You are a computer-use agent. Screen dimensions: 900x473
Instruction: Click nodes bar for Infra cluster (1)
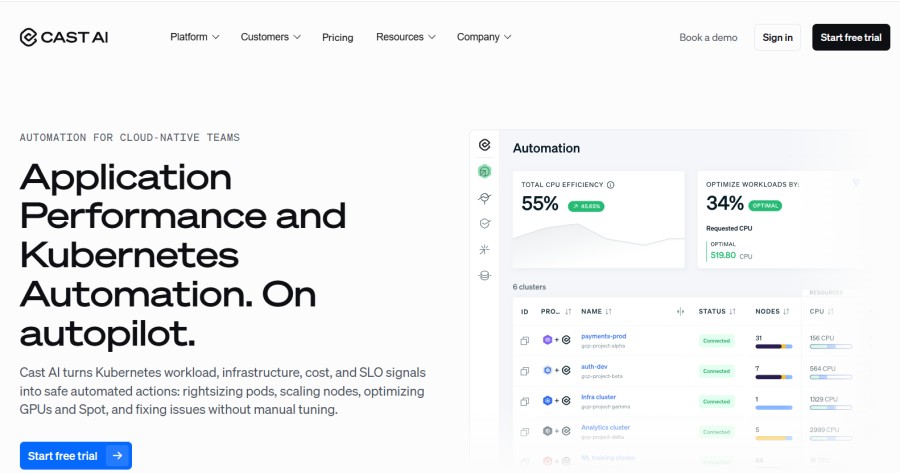(x=774, y=407)
